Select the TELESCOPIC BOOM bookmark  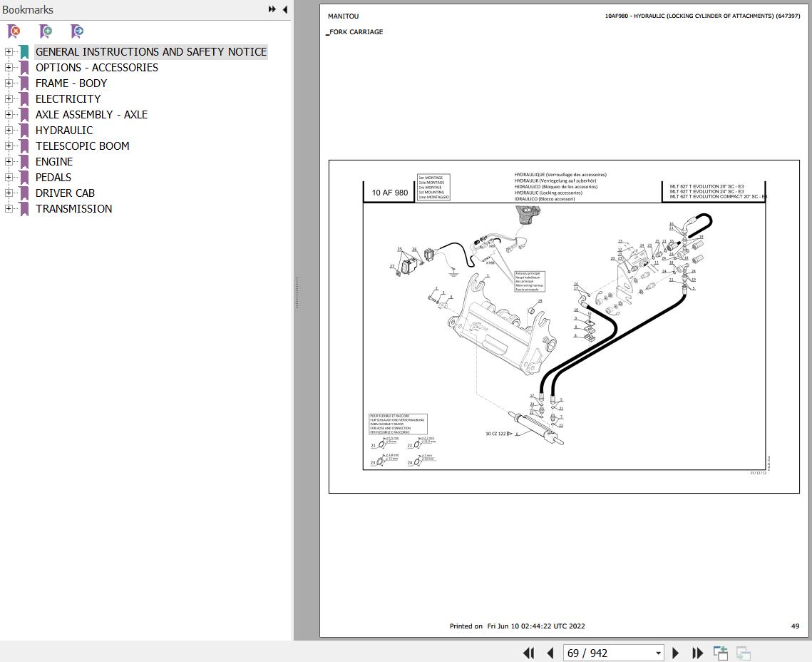pos(83,146)
